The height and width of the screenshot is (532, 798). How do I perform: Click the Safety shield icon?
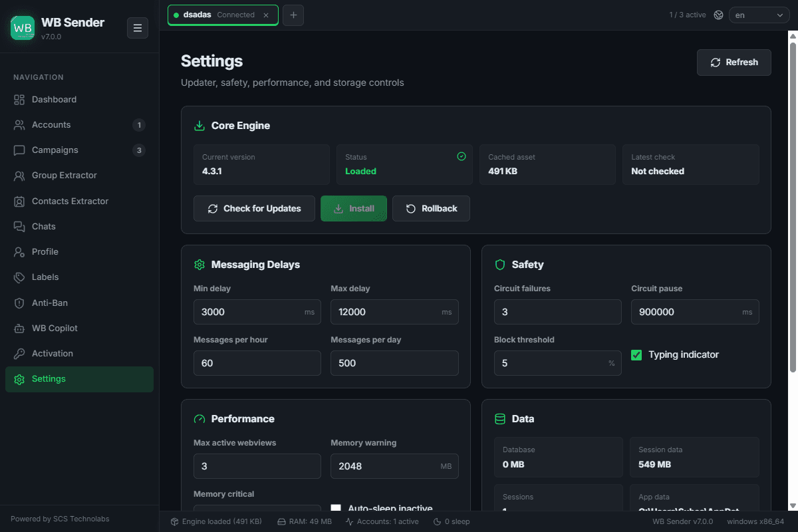[x=500, y=265]
